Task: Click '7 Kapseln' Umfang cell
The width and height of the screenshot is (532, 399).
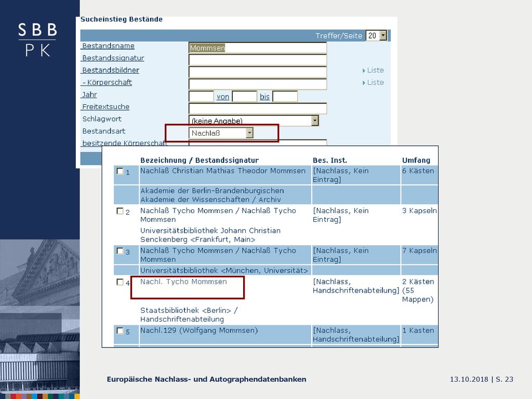Action: 419,251
